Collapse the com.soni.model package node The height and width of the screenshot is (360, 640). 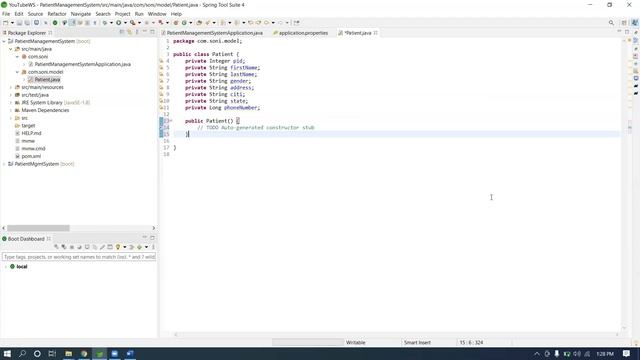point(17,72)
